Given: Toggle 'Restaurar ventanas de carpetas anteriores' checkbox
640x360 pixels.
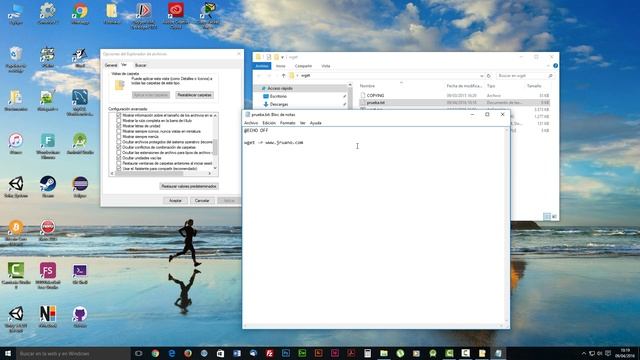Looking at the screenshot, I should pyautogui.click(x=119, y=163).
